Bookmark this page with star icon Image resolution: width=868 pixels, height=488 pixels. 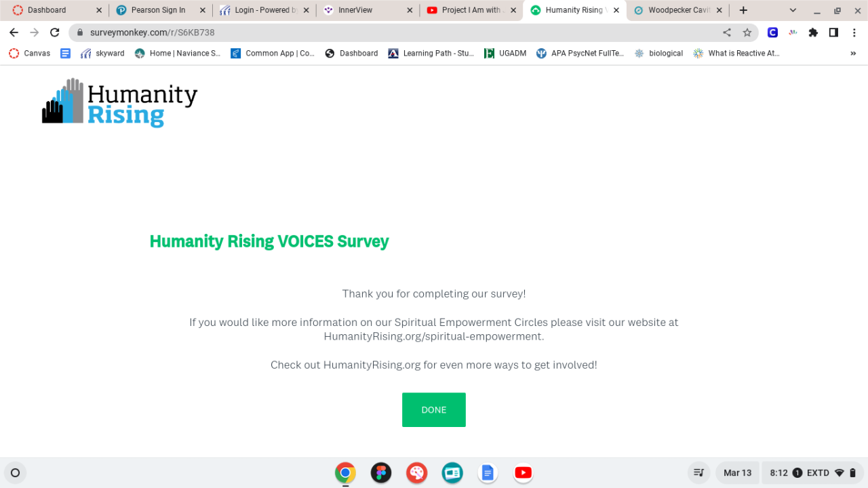[747, 33]
